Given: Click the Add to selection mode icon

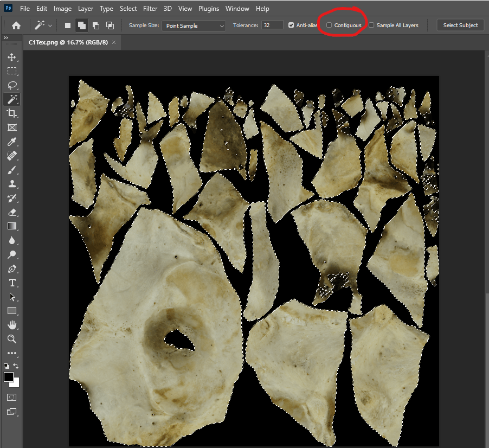Looking at the screenshot, I should coord(82,25).
